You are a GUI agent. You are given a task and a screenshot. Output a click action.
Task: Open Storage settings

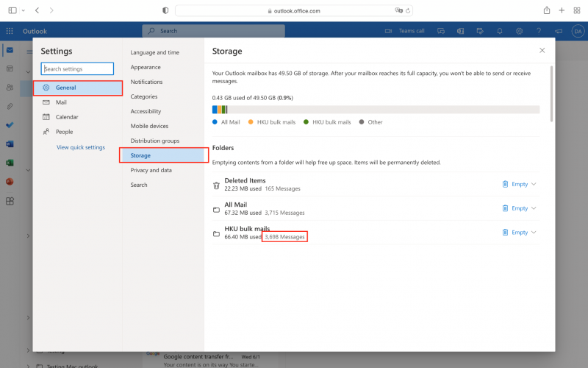tap(163, 155)
